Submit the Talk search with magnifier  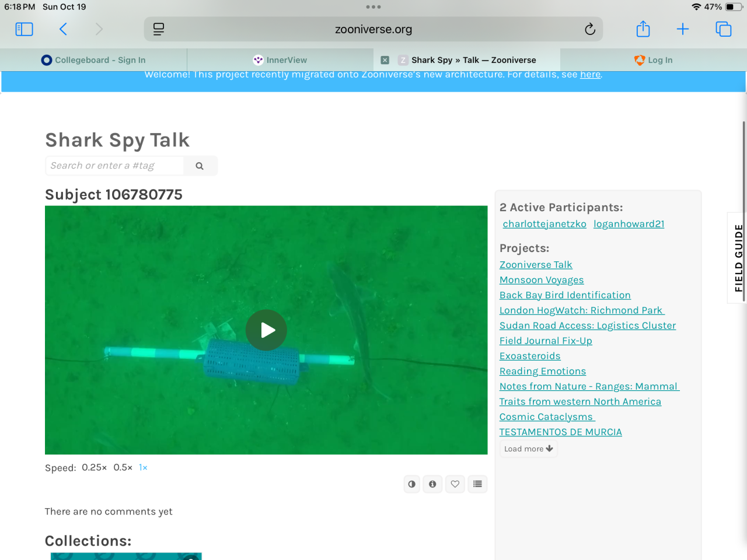click(x=200, y=166)
